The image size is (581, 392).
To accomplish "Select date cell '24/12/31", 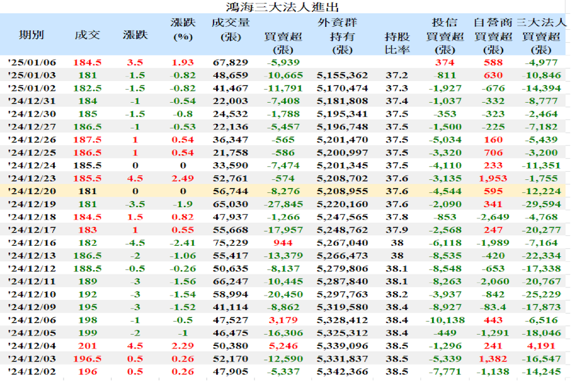I will [32, 101].
